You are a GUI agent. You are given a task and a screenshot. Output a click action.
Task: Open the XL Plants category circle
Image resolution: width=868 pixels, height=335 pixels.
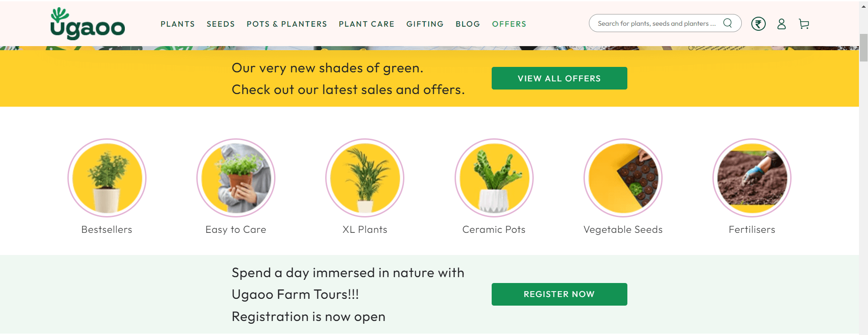(x=365, y=178)
